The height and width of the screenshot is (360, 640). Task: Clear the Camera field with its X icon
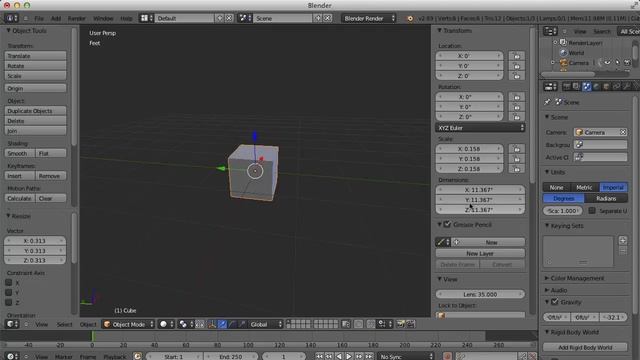pos(623,132)
